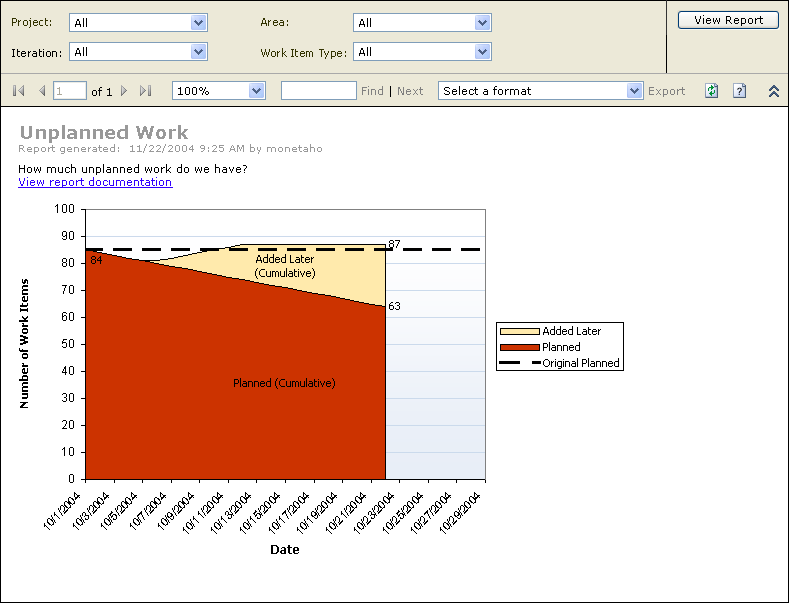Open the Project dropdown

[198, 23]
